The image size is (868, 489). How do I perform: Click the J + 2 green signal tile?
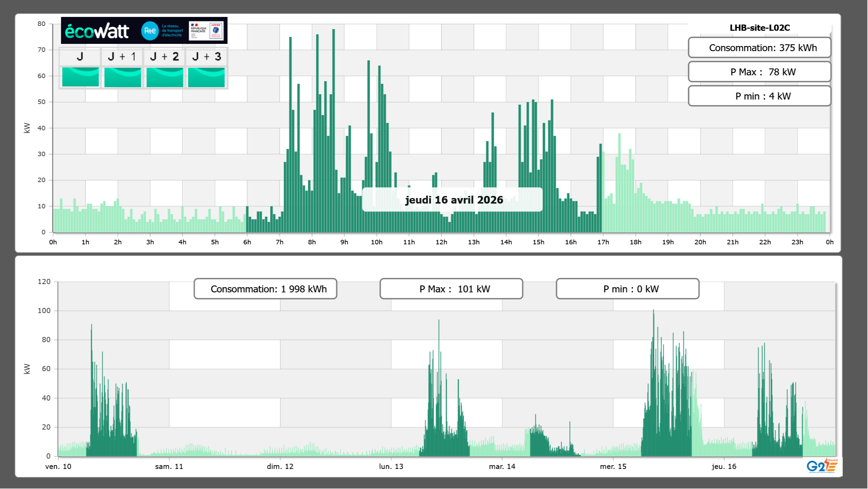click(x=165, y=77)
